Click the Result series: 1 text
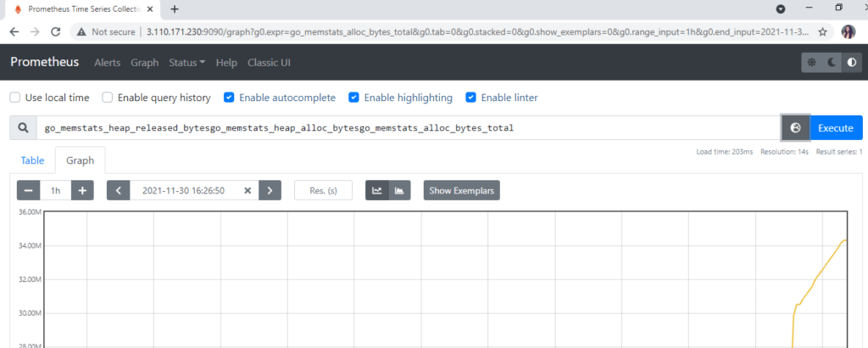This screenshot has height=348, width=868. [838, 152]
